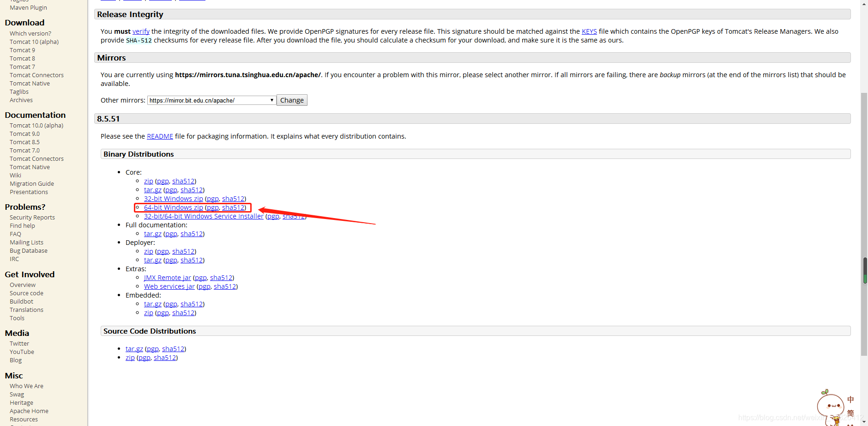Image resolution: width=868 pixels, height=426 pixels.
Task: Open Tomcat 8.5 documentation
Action: tap(24, 142)
